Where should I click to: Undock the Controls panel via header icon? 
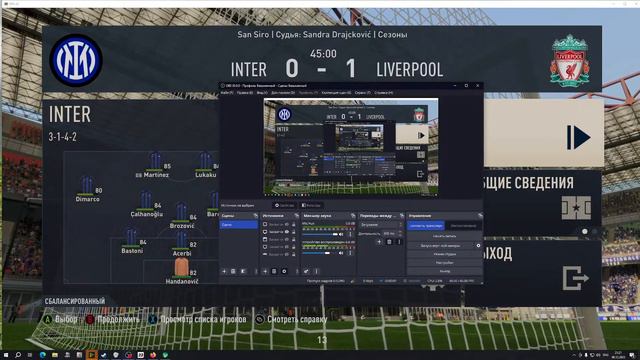[480, 216]
